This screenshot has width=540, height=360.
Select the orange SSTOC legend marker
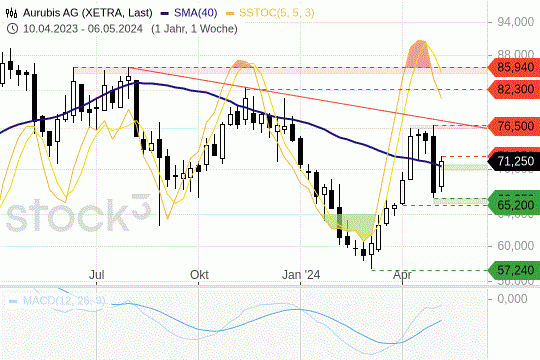230,13
